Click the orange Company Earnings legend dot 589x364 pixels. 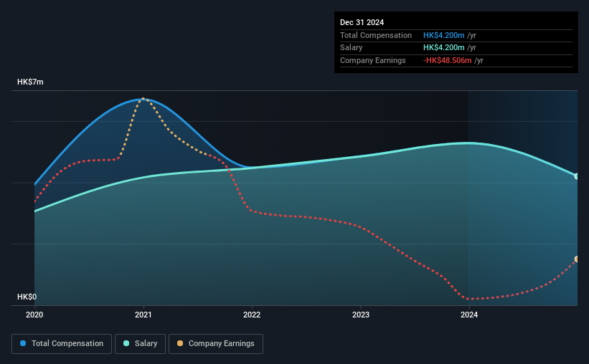click(180, 343)
